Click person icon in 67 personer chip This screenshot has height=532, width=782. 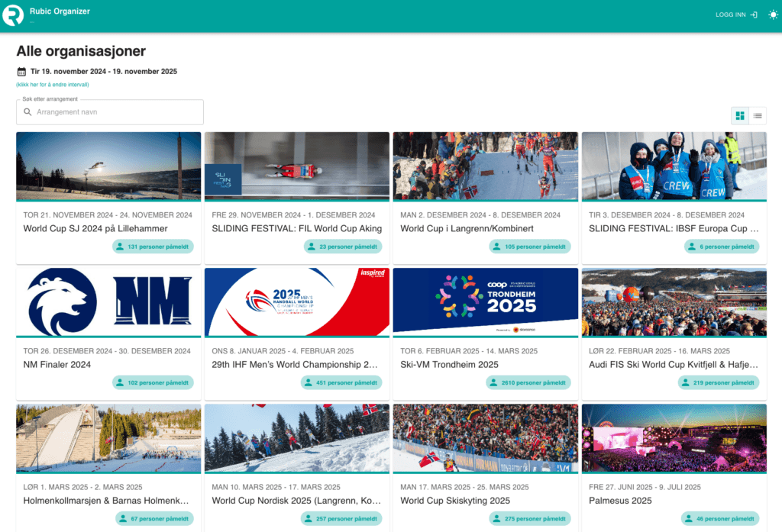(123, 519)
